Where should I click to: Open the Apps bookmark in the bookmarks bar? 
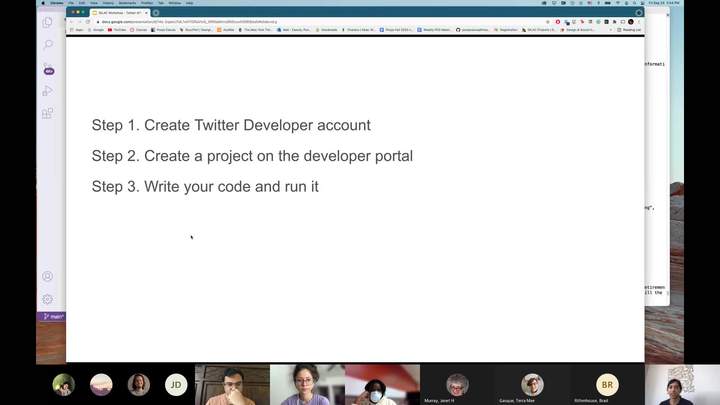77,30
